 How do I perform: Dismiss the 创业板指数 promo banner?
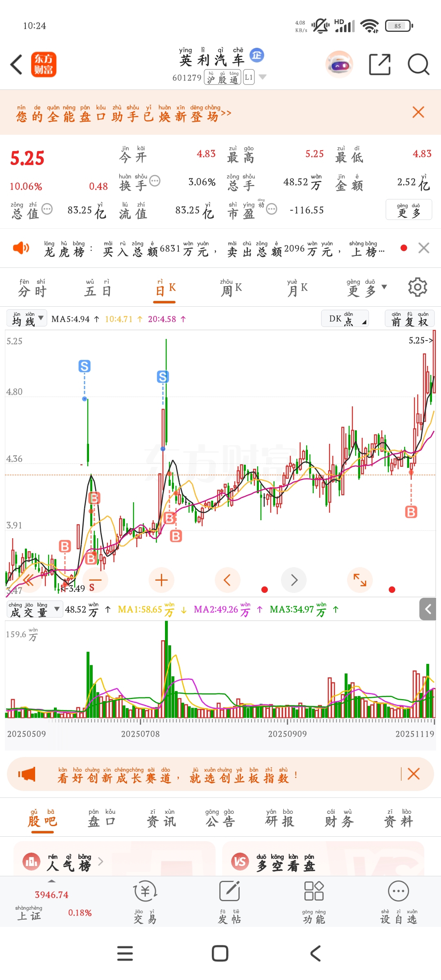click(x=414, y=774)
